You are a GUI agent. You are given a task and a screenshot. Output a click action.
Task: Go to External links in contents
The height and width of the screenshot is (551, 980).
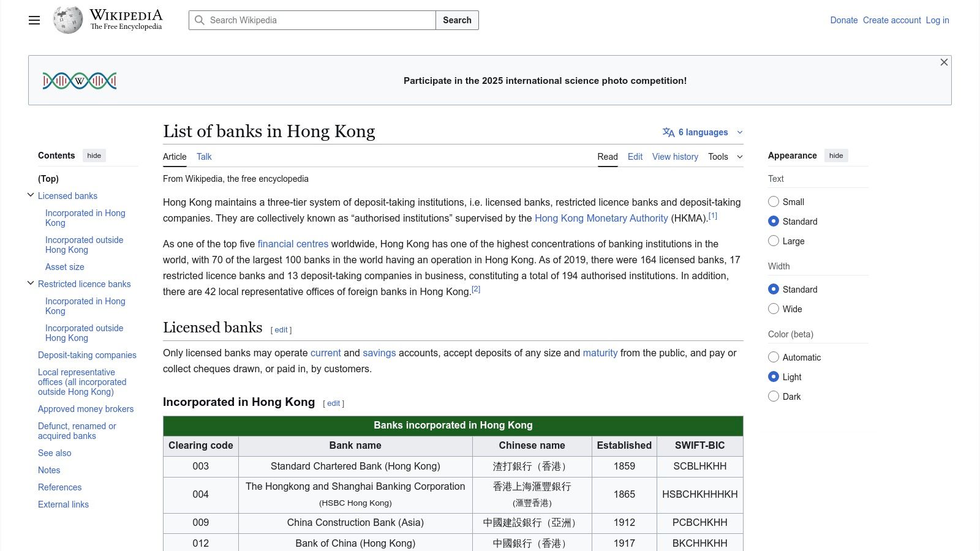(63, 504)
